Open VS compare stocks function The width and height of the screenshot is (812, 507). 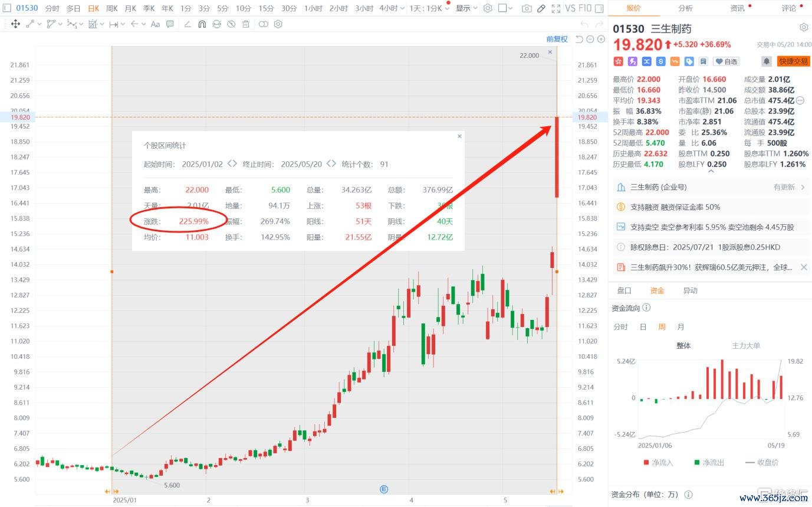tap(570, 8)
